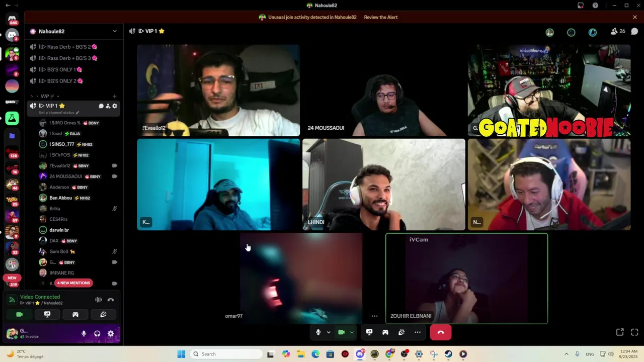644x362 pixels.
Task: Open Microsoft Edge from taskbar
Action: 315,354
